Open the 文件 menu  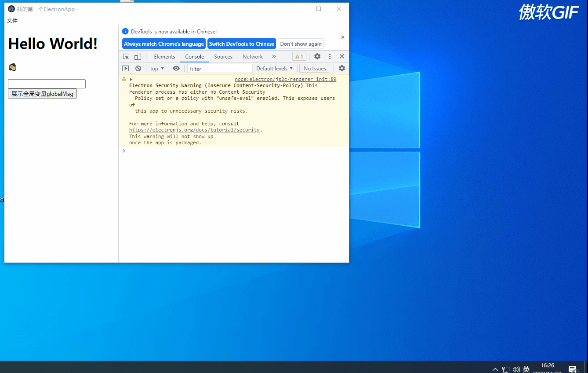pos(12,21)
